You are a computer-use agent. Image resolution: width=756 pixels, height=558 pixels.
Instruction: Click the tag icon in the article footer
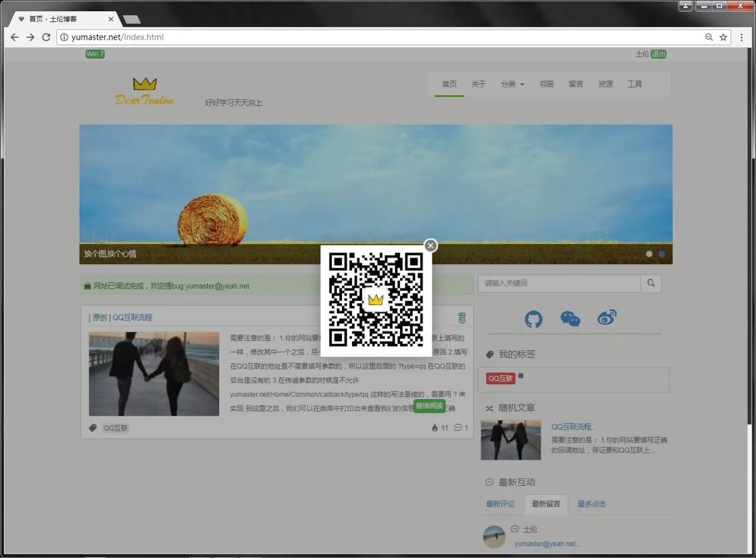coord(93,428)
